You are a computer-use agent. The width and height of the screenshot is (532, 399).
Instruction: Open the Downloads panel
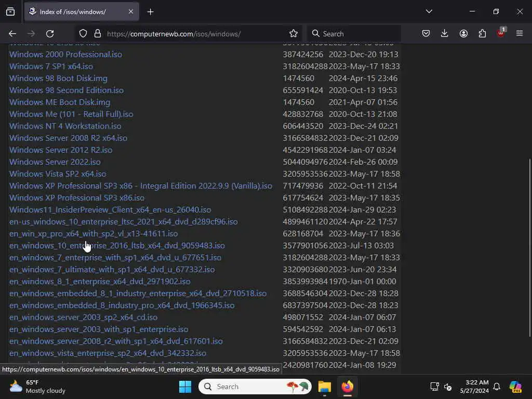click(x=445, y=34)
